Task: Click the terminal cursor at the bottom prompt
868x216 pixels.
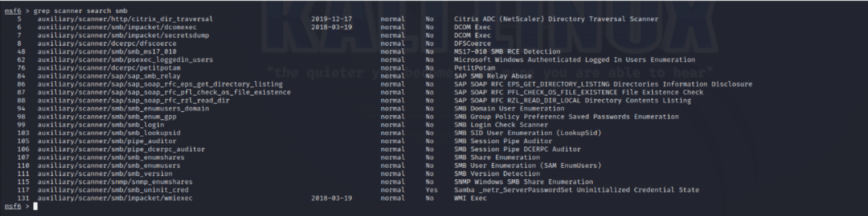Action: coord(35,207)
